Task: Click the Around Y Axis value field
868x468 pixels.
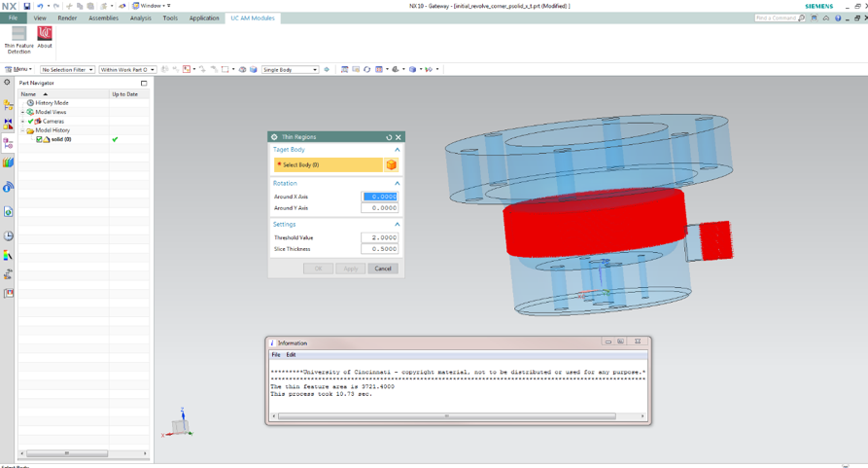Action: click(380, 208)
